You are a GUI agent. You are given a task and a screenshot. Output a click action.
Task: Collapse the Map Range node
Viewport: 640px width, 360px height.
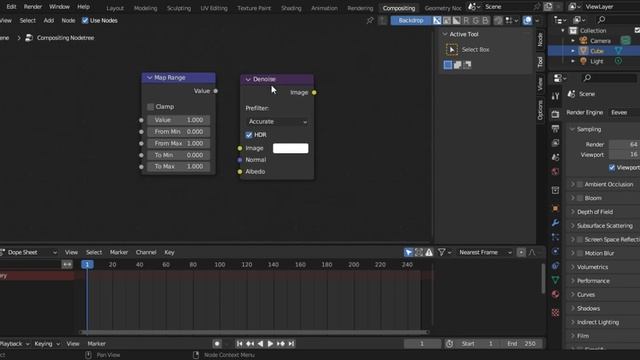pyautogui.click(x=149, y=78)
